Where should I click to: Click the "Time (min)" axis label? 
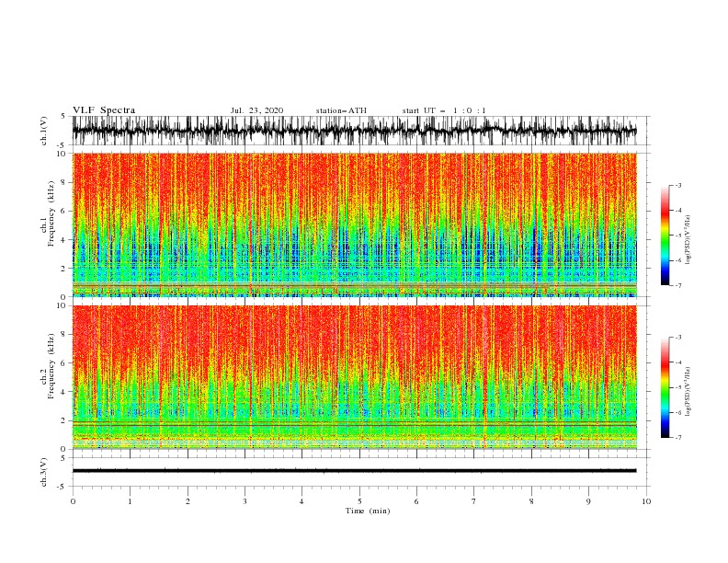(368, 511)
